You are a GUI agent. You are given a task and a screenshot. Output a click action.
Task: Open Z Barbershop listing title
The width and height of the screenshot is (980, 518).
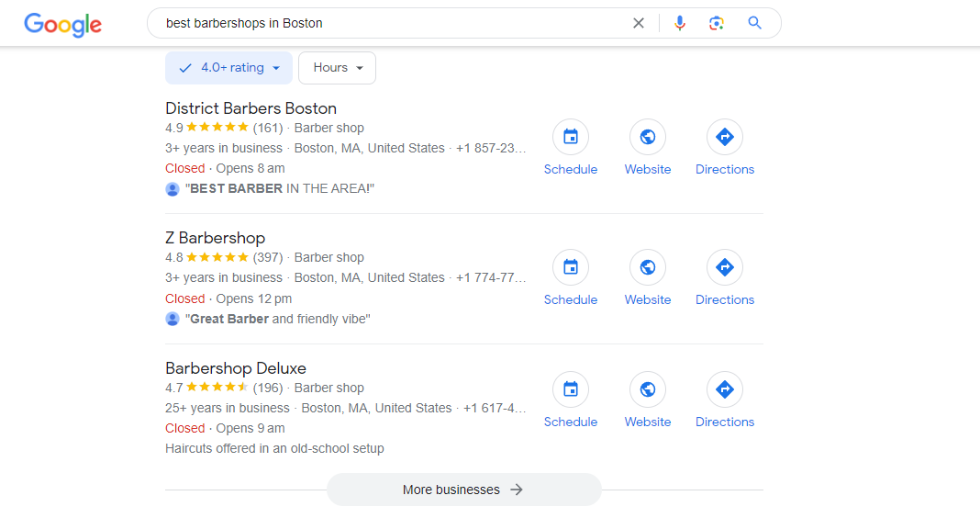[215, 238]
